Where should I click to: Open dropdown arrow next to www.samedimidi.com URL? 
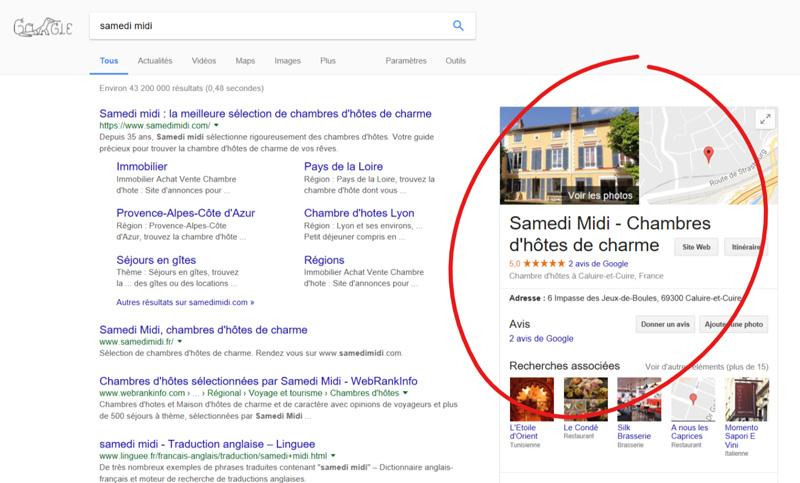pyautogui.click(x=217, y=126)
